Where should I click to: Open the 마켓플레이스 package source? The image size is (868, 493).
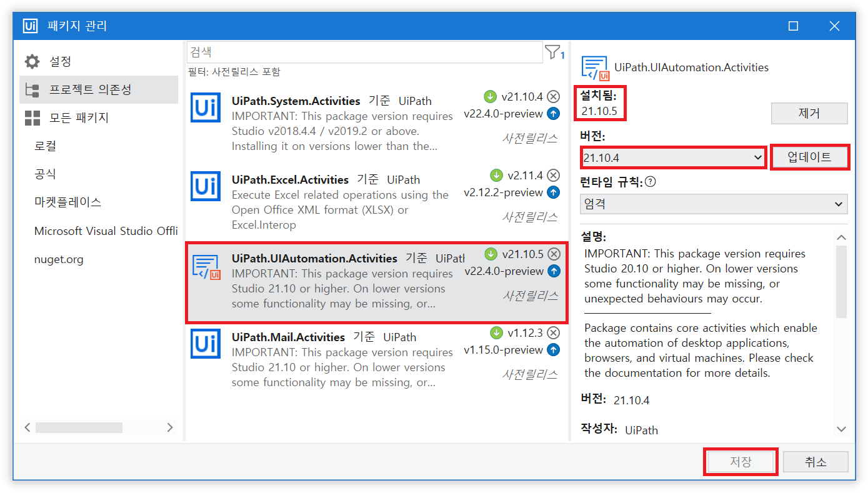[x=67, y=202]
